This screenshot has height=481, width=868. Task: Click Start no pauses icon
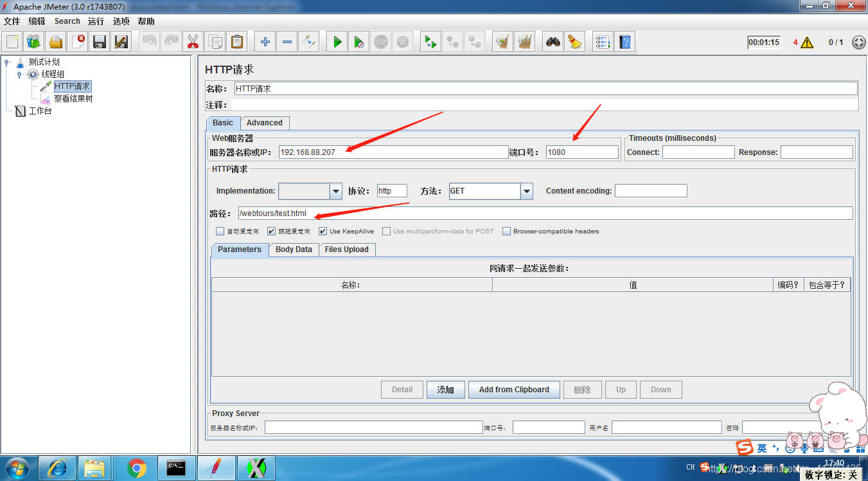click(359, 42)
